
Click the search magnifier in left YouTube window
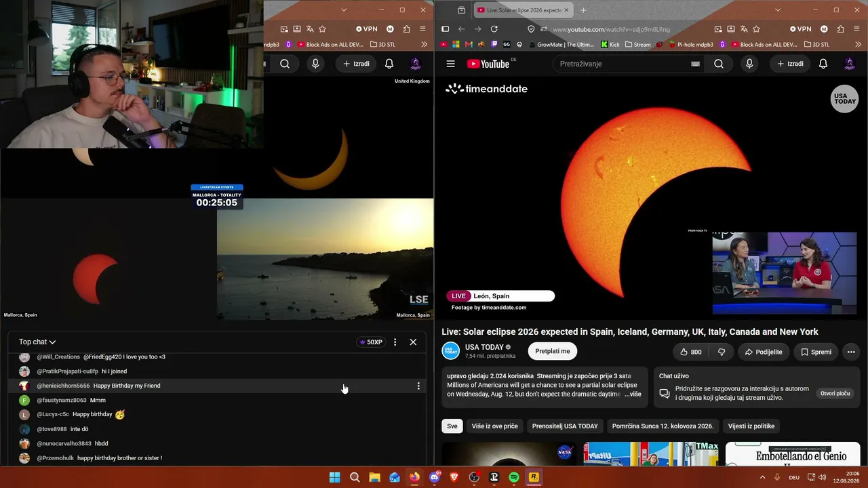pyautogui.click(x=285, y=64)
